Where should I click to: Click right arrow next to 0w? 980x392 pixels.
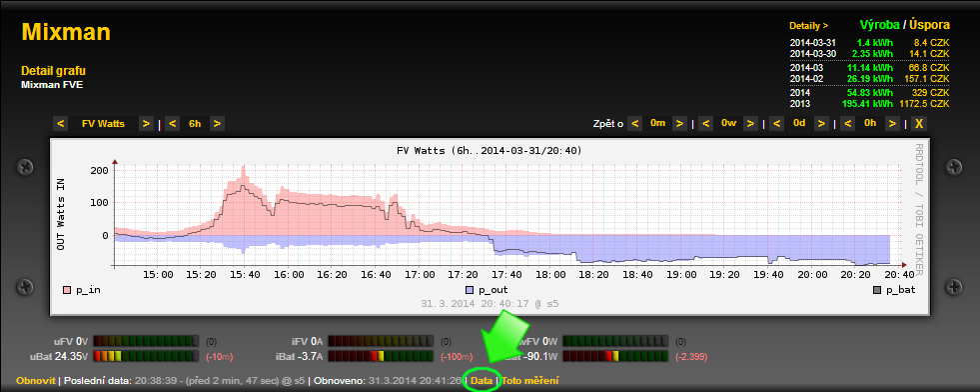click(x=750, y=124)
